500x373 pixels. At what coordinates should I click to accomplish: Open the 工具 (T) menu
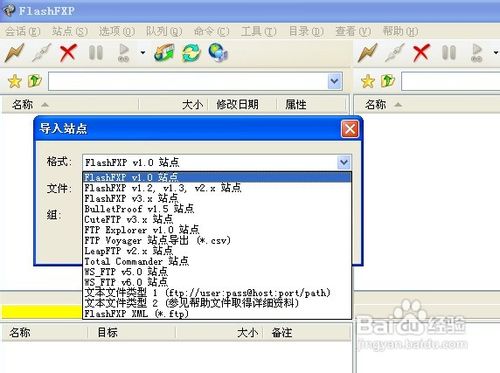259,31
